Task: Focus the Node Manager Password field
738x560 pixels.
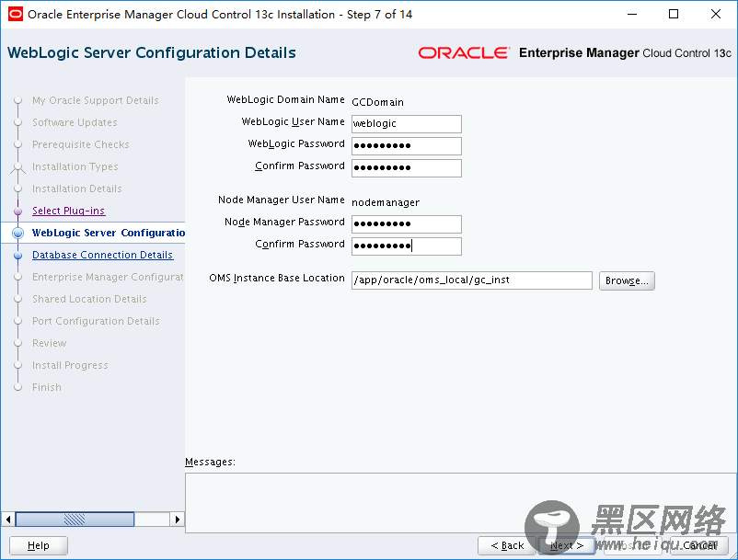Action: [406, 223]
